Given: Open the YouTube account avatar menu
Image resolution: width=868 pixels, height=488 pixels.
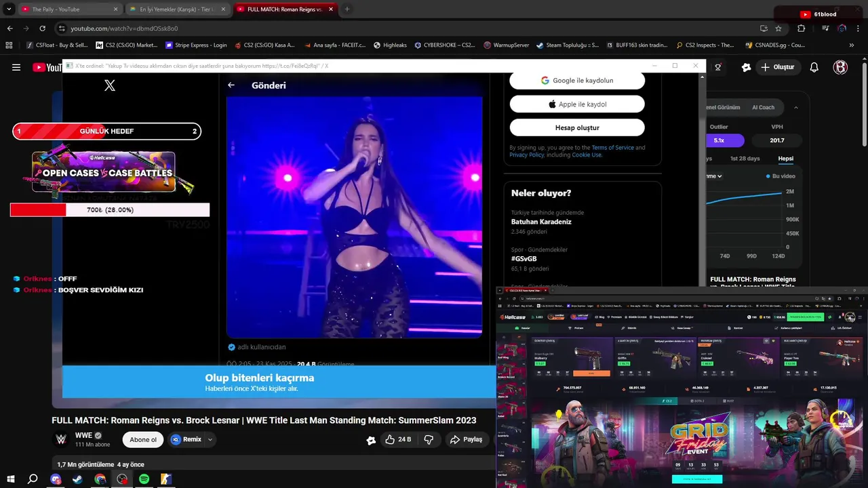Looking at the screenshot, I should (x=841, y=67).
